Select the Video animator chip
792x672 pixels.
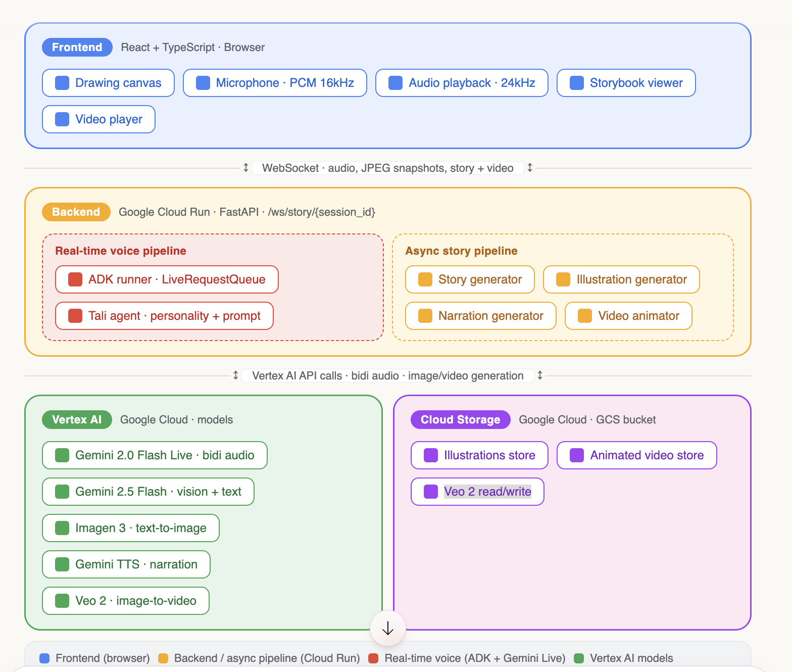(628, 316)
